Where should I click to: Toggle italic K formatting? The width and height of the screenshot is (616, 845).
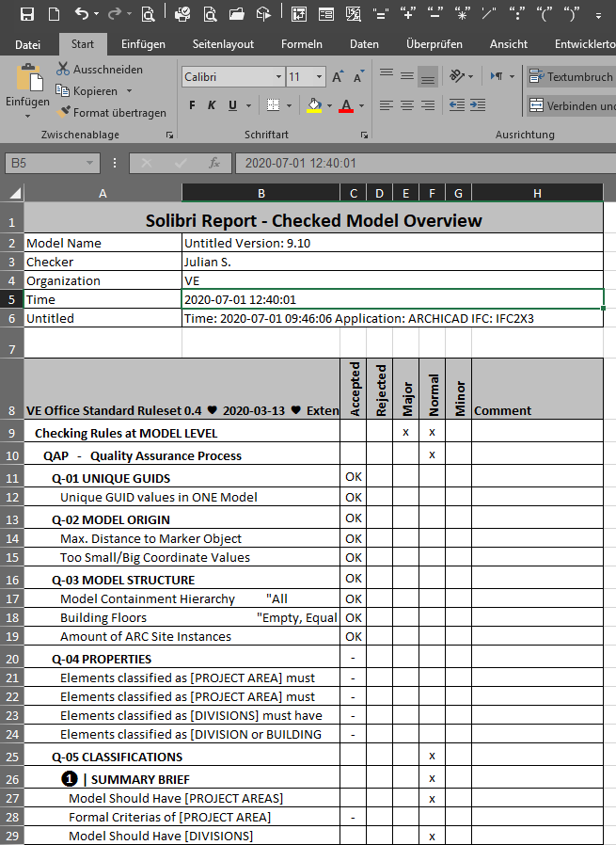212,105
